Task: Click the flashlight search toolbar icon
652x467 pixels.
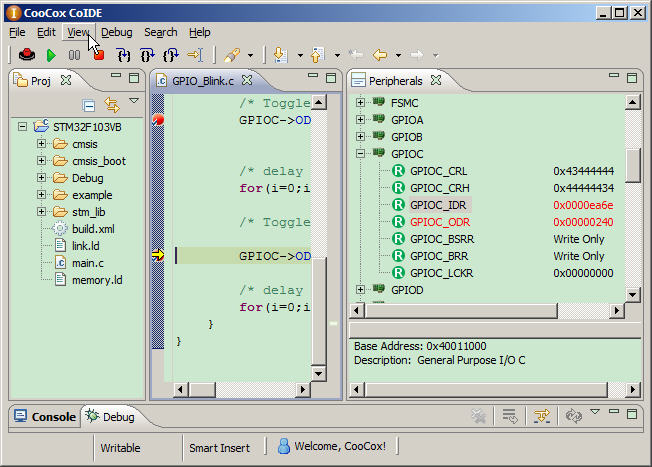Action: (x=232, y=55)
